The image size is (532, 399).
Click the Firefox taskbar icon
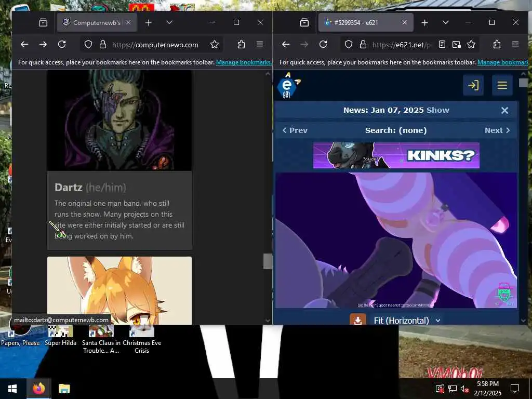pyautogui.click(x=38, y=389)
